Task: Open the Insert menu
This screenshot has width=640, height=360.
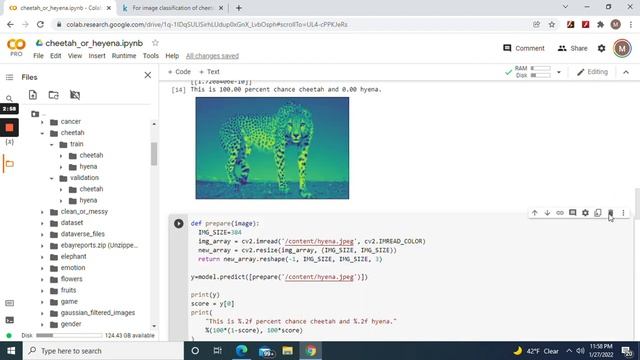Action: 97,56
